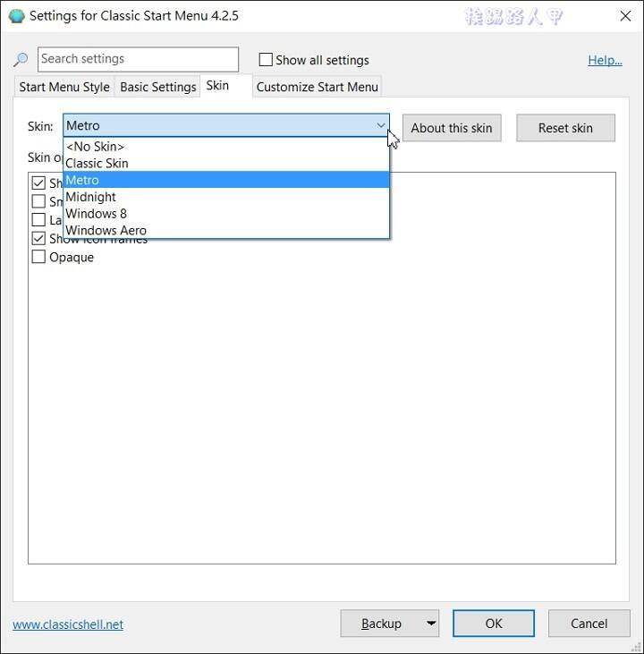Choose <No Skin> from the list
Screen dimensions: 644x654
tap(226, 147)
